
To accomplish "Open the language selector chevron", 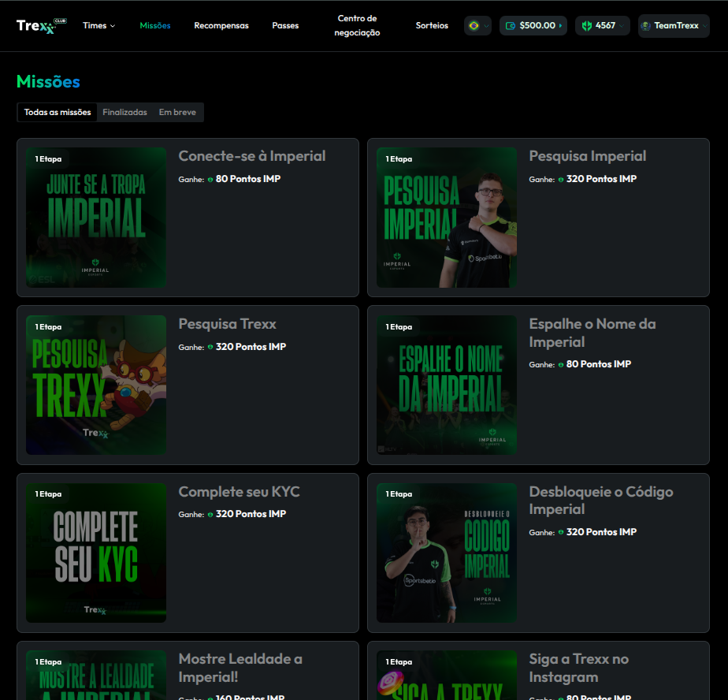I will [x=486, y=26].
